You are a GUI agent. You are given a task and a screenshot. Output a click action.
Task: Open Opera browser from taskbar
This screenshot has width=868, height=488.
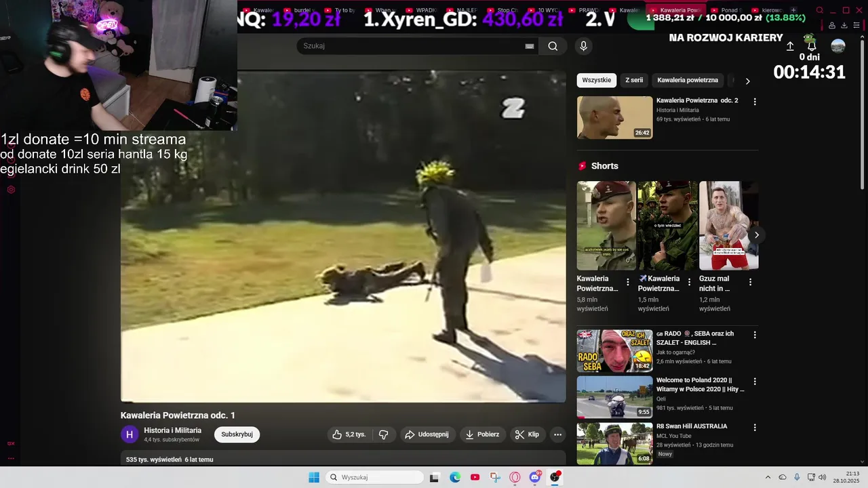(515, 477)
